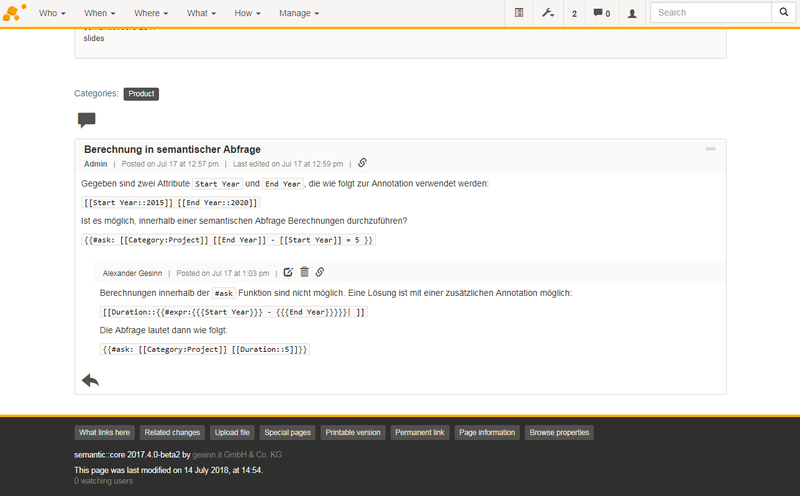The image size is (800, 496).
Task: Expand the Where dropdown menu
Action: [150, 13]
